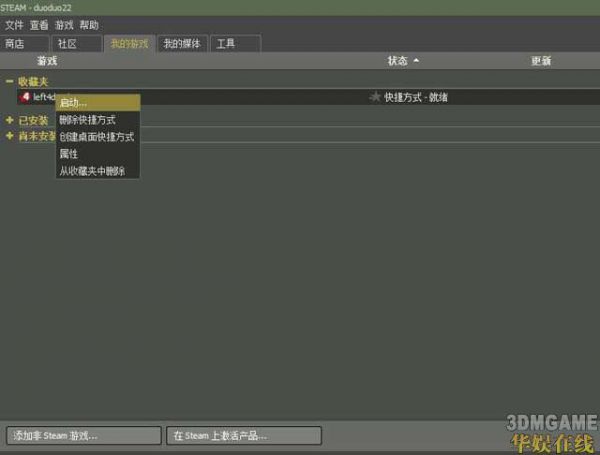Screen dimensions: 600x455
Task: Click the Left 4 Dead game icon
Action: click(25, 97)
